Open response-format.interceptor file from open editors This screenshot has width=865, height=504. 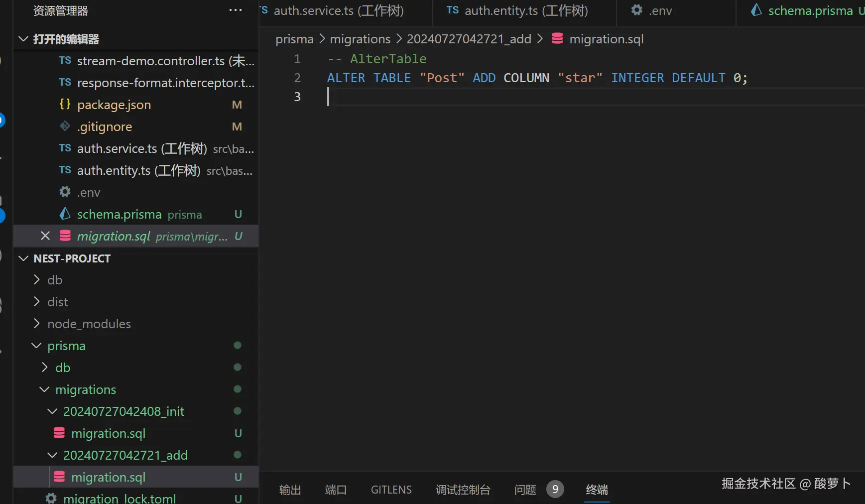click(136, 83)
